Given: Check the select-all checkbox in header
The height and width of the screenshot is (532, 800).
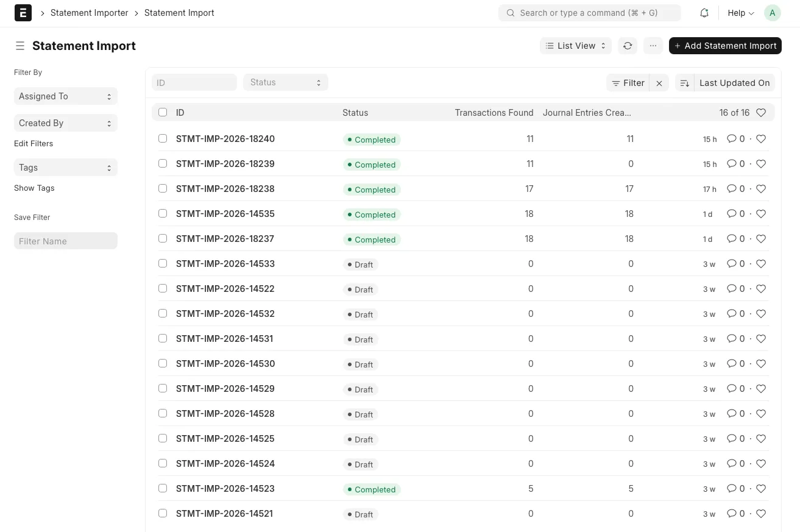Looking at the screenshot, I should pos(163,112).
